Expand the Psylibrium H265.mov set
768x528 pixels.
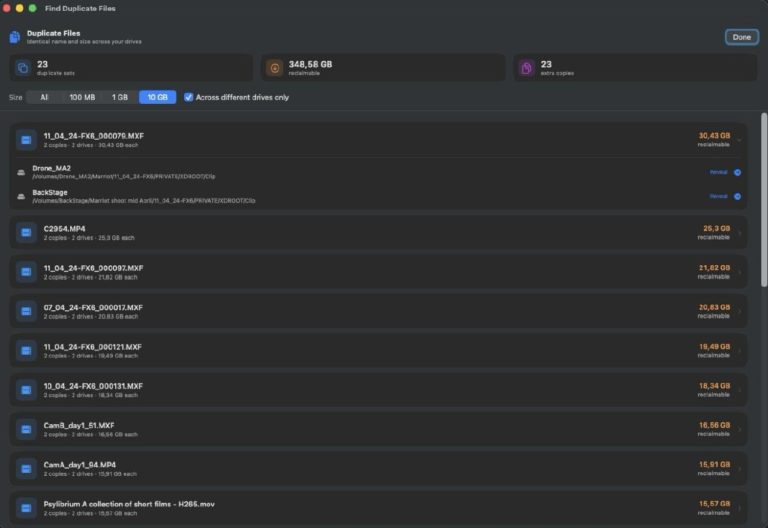(x=740, y=508)
